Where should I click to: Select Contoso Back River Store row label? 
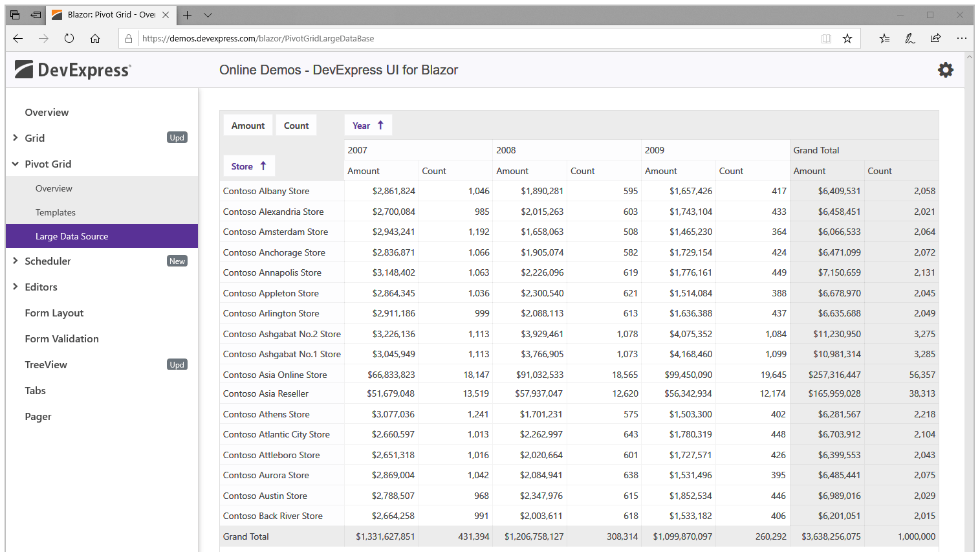coord(273,516)
